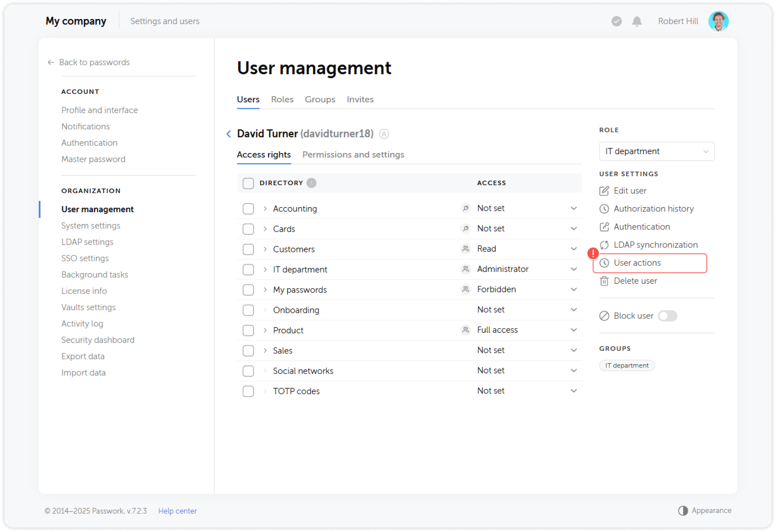Open the Groups tab in User management
The height and width of the screenshot is (532, 776).
point(320,99)
